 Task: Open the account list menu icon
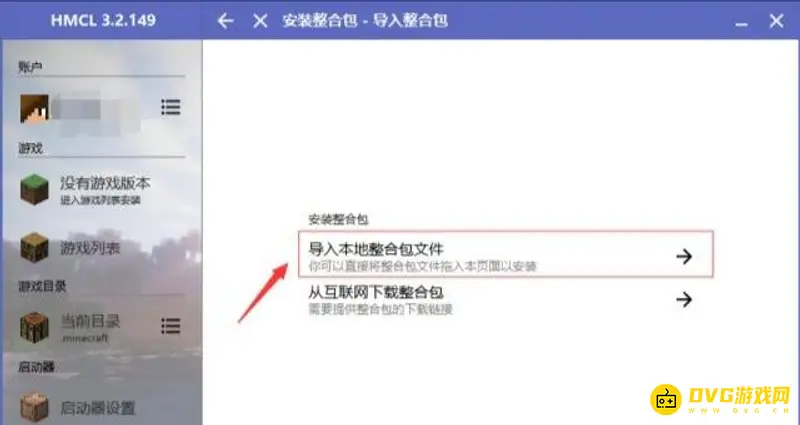pos(170,107)
